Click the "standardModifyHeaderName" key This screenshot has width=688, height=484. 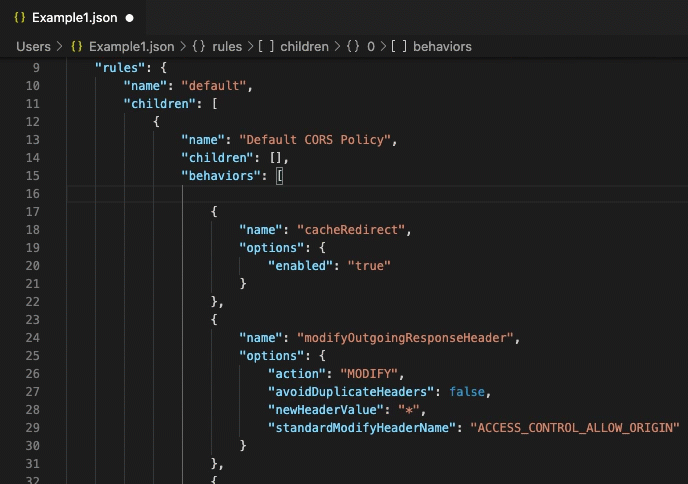click(x=362, y=428)
